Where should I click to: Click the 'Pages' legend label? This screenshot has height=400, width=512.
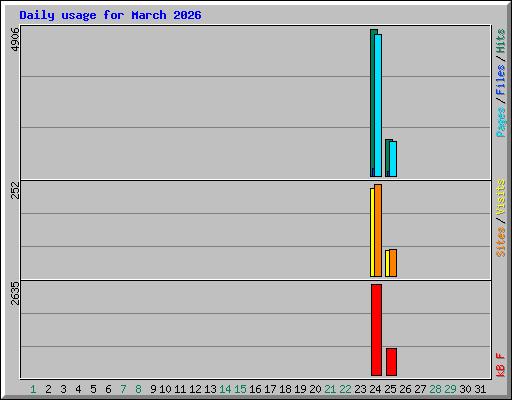501,122
